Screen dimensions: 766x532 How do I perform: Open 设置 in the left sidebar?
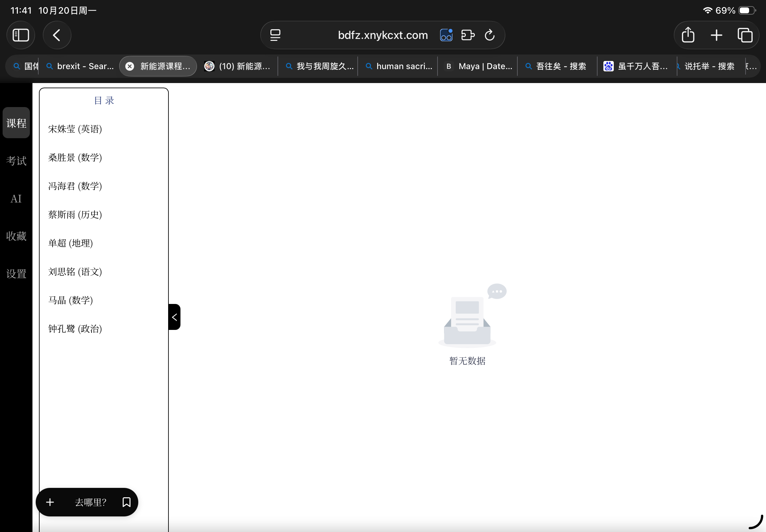click(x=16, y=274)
